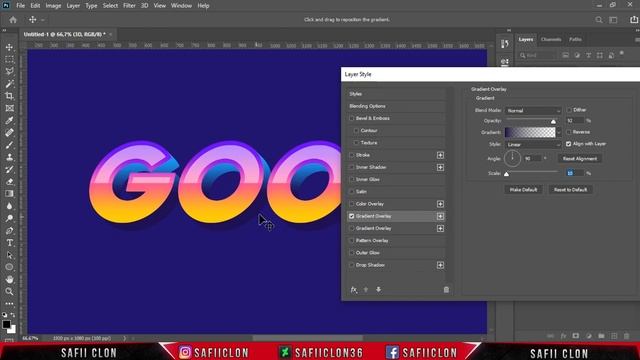Enable the Drop Shadow checkbox
The width and height of the screenshot is (640, 360).
pyautogui.click(x=351, y=265)
